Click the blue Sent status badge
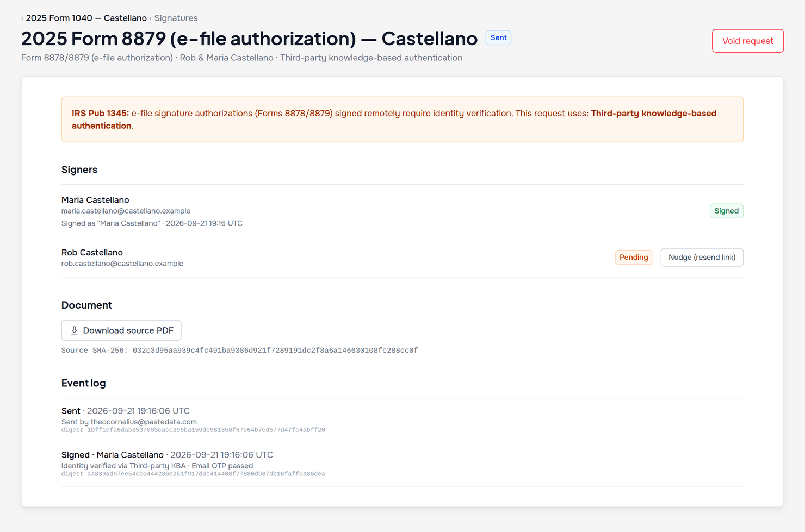The image size is (805, 532). pos(498,37)
